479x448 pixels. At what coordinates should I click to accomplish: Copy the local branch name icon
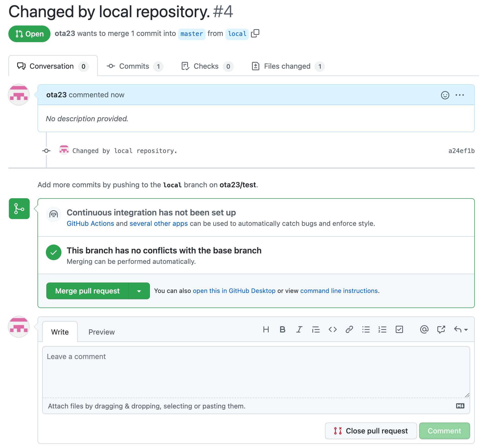click(255, 34)
